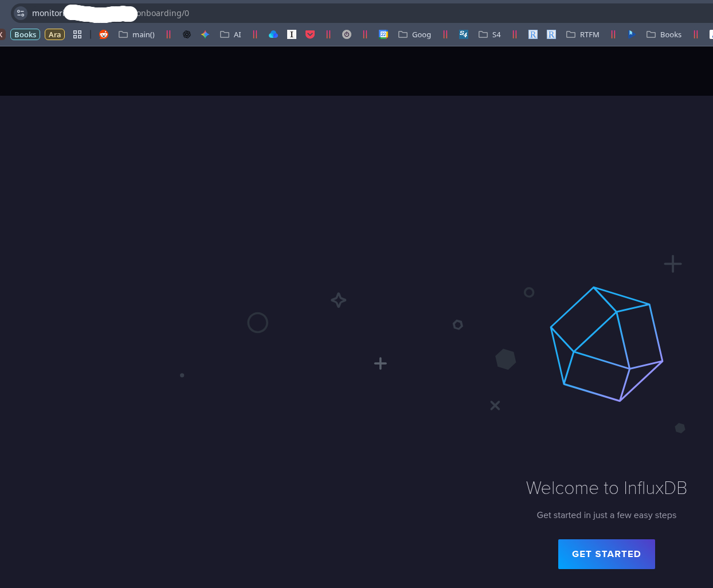Expand the 'AI' bookmarks folder
The width and height of the screenshot is (713, 588).
(231, 34)
